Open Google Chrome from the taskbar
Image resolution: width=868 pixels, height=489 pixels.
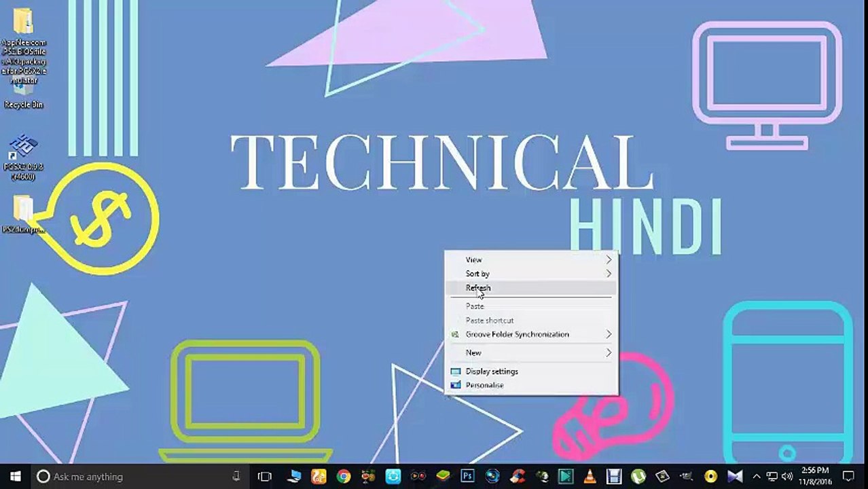click(344, 476)
